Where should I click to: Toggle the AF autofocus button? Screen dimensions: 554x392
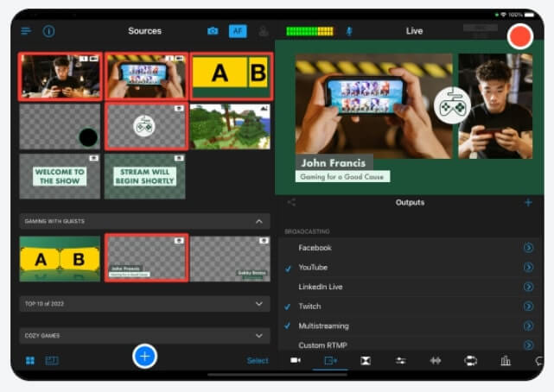[238, 31]
